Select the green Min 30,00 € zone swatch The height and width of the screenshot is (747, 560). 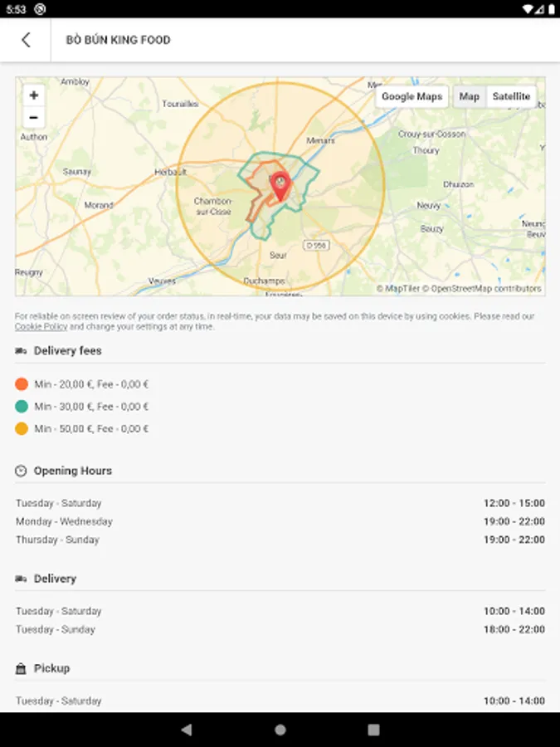[22, 407]
